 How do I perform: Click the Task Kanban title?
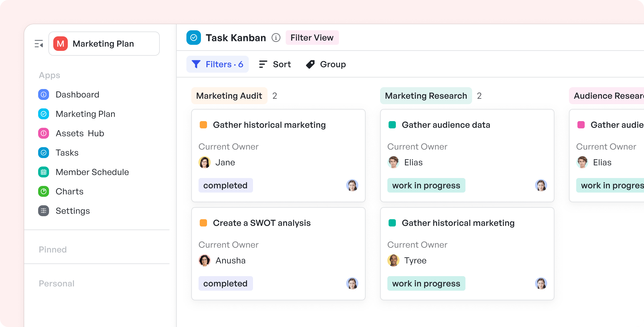[236, 38]
